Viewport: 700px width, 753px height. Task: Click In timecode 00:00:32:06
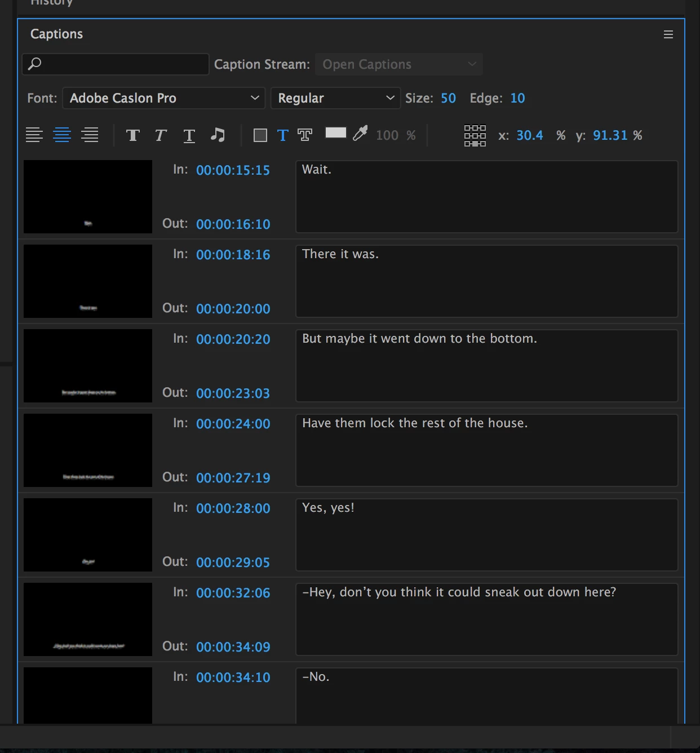coord(233,593)
